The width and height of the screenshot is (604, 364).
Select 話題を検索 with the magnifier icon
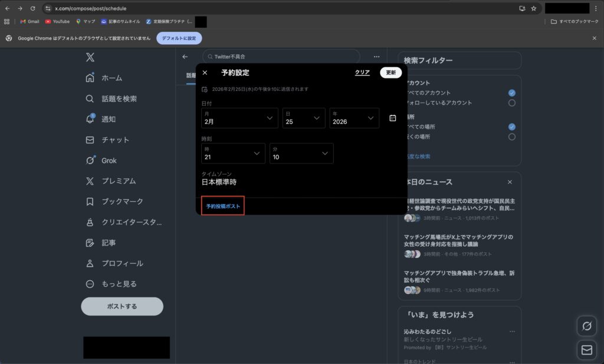[90, 98]
